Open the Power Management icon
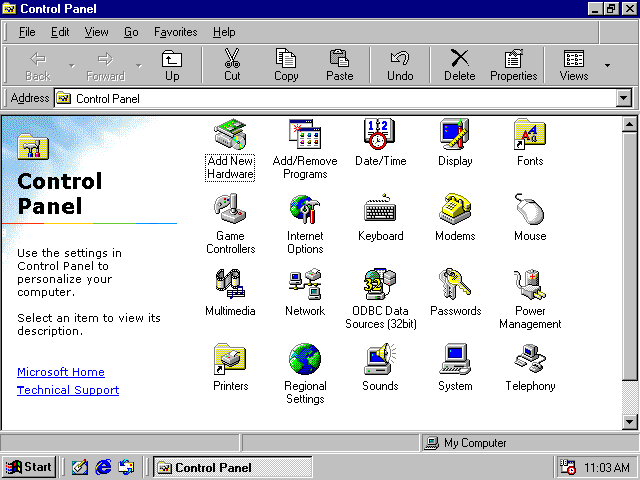This screenshot has height=480, width=640. pyautogui.click(x=530, y=284)
